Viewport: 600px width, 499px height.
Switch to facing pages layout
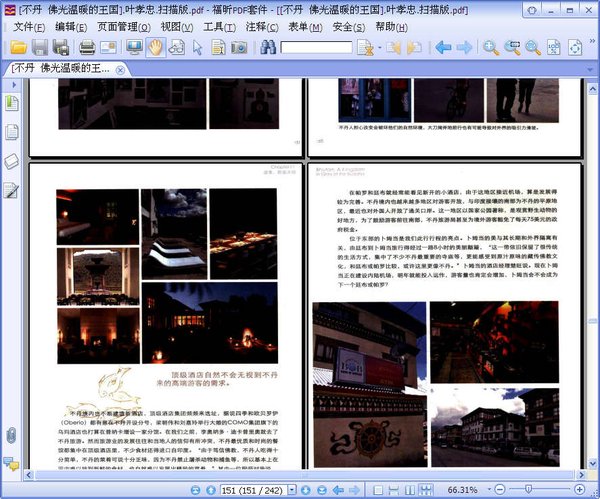[x=409, y=490]
